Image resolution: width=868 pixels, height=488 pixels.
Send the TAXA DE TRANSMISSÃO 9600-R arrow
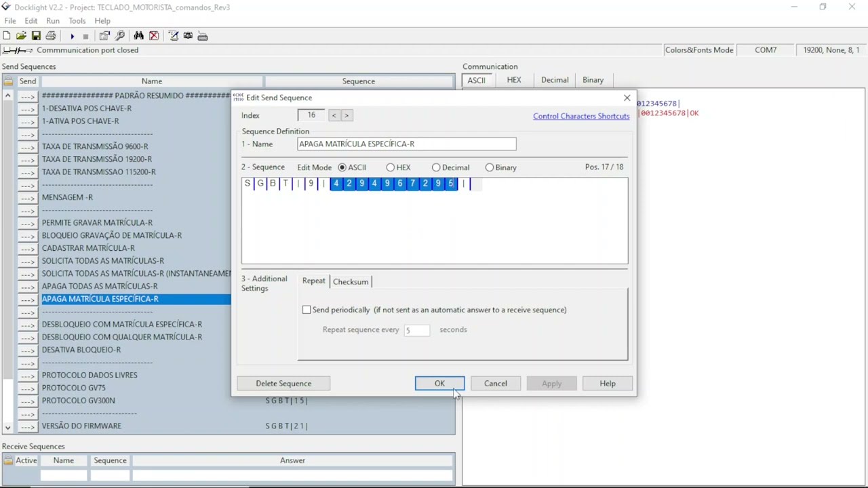tap(27, 146)
